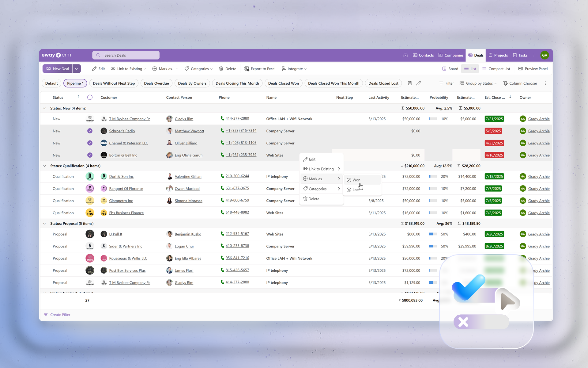Open the Dorl & Son Inc link
Viewport: 588px width, 368px height.
tap(121, 176)
